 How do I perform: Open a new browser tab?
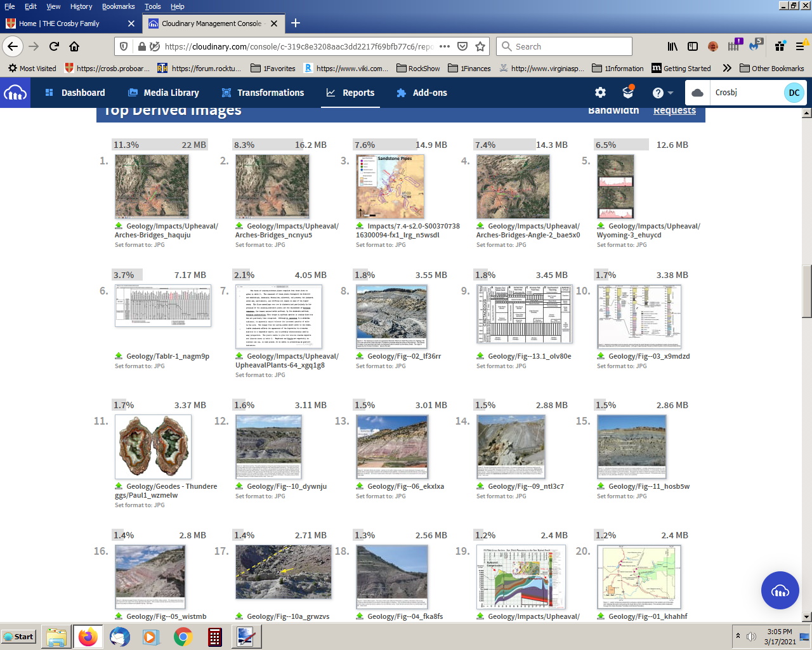pyautogui.click(x=296, y=23)
